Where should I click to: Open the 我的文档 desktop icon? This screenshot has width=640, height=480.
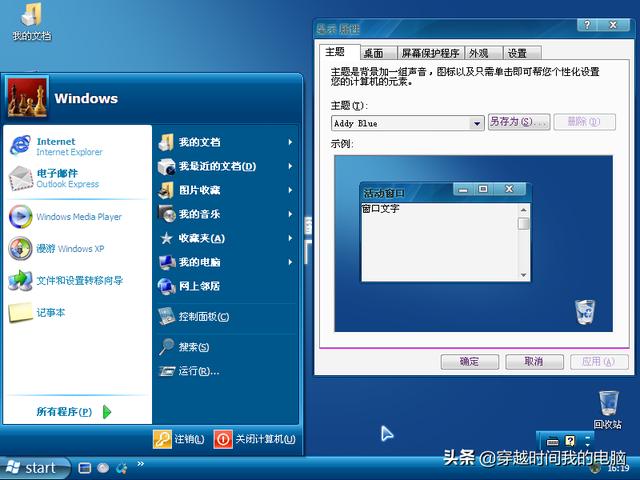pos(32,21)
